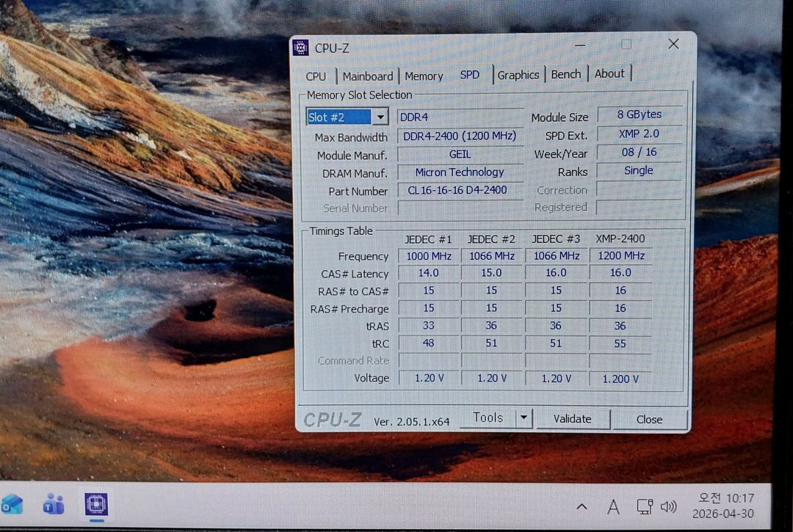
Task: Click the CL16-16-16 D4-2400 part number
Action: (x=460, y=190)
